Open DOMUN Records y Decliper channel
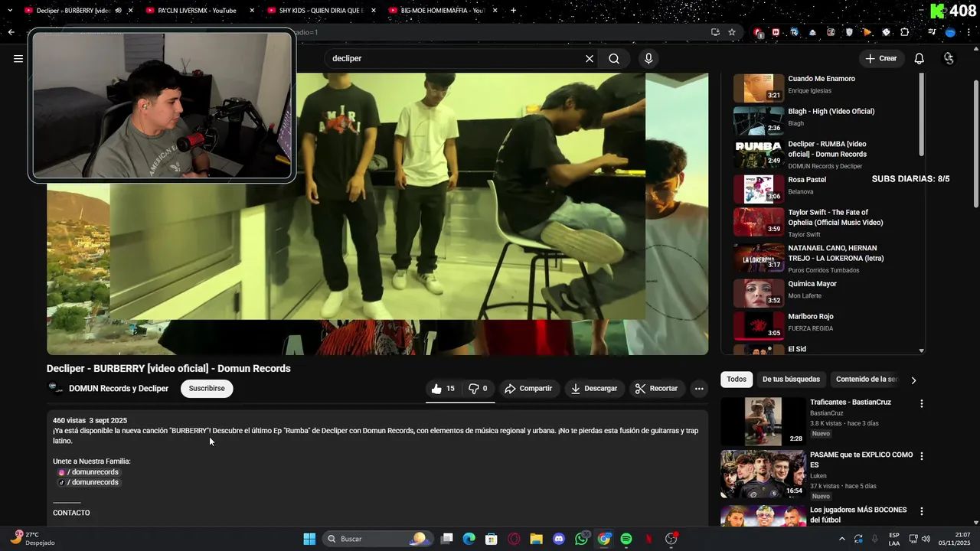This screenshot has height=551, width=980. (119, 389)
